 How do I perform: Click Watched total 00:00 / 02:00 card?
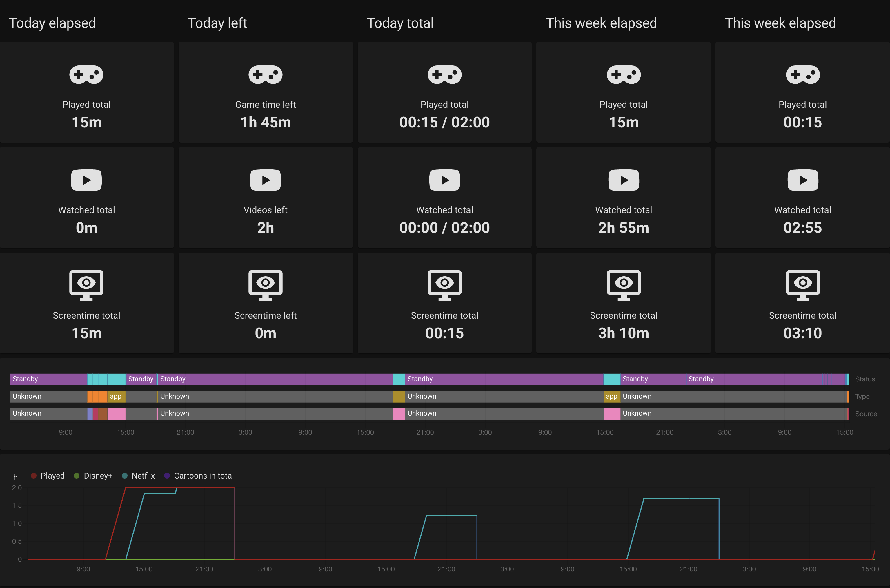click(x=444, y=198)
